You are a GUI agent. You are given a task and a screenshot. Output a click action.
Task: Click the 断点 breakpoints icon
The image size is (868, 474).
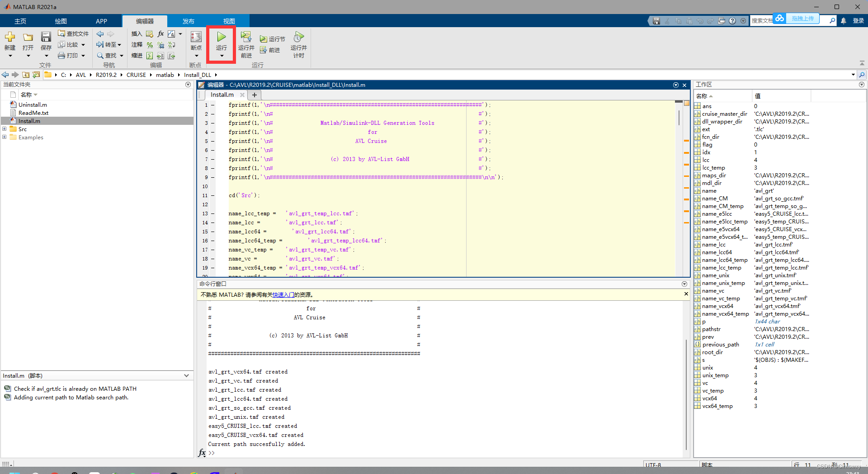196,37
